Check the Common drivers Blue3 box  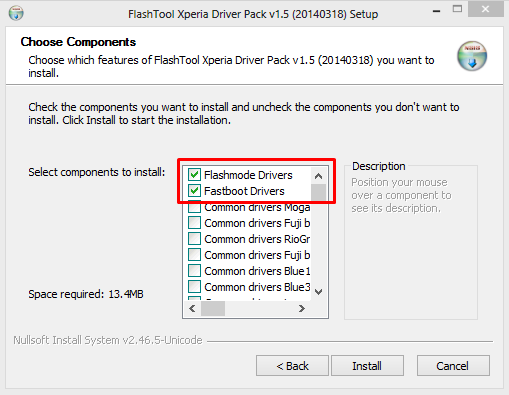pos(194,287)
